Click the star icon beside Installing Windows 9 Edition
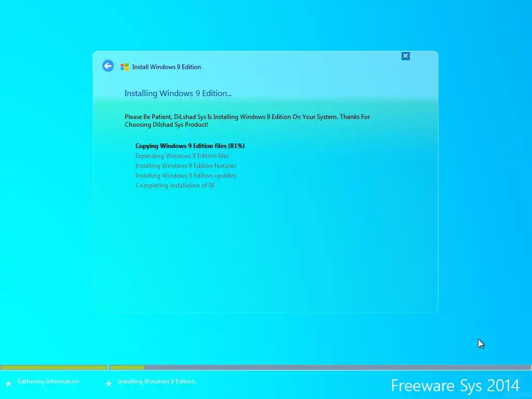The width and height of the screenshot is (532, 399). 109,383
